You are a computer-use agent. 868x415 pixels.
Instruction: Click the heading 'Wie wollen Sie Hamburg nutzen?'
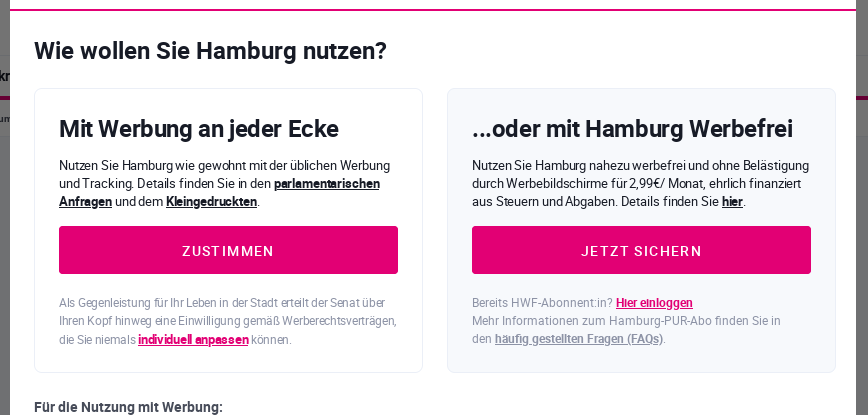[x=210, y=51]
